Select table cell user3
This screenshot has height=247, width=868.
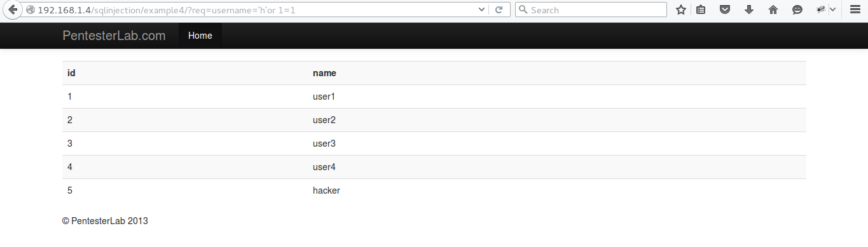point(324,144)
